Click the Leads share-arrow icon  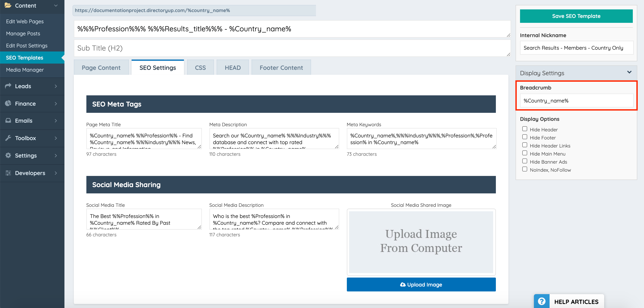8,86
